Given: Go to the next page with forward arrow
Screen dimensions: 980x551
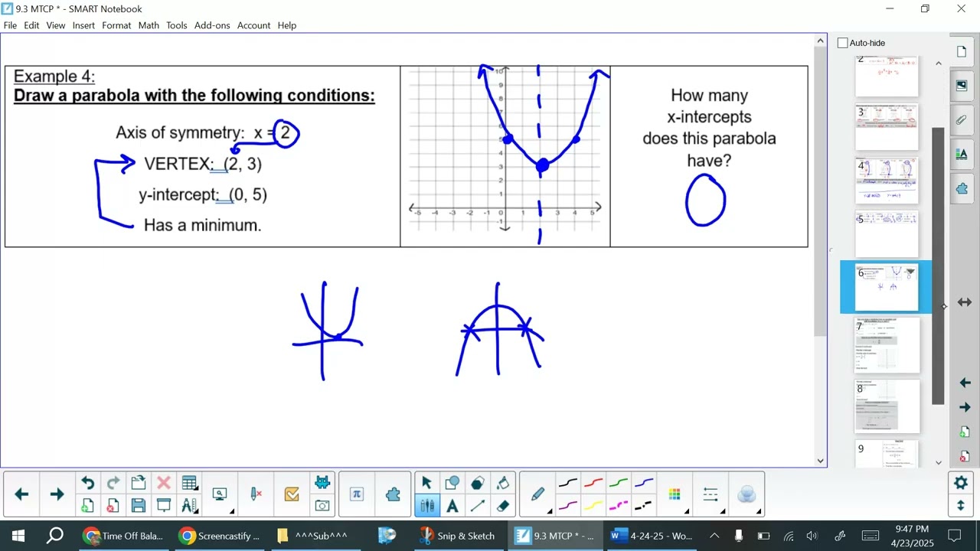Looking at the screenshot, I should click(57, 494).
